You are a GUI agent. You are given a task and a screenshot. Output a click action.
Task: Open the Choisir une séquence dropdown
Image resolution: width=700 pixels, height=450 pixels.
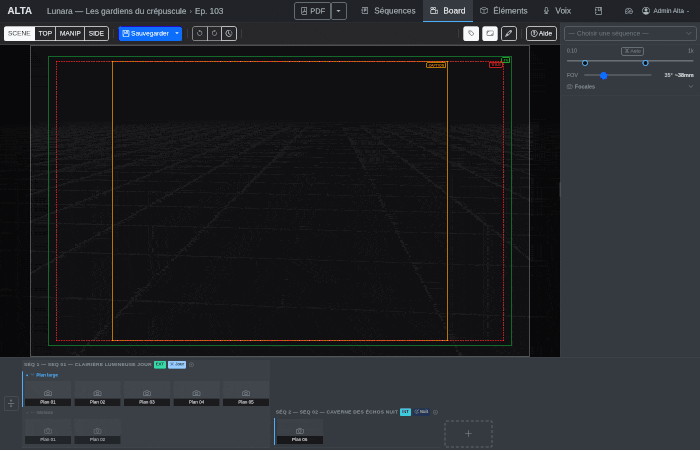pyautogui.click(x=630, y=33)
